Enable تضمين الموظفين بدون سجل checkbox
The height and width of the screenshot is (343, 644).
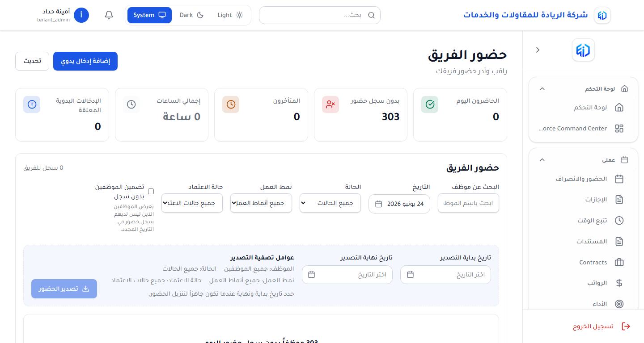point(151,192)
